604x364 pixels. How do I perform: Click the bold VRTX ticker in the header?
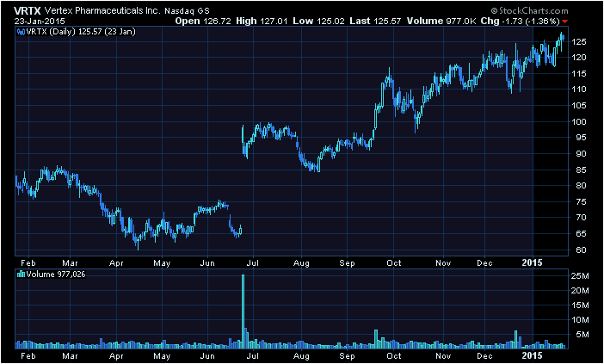point(28,10)
